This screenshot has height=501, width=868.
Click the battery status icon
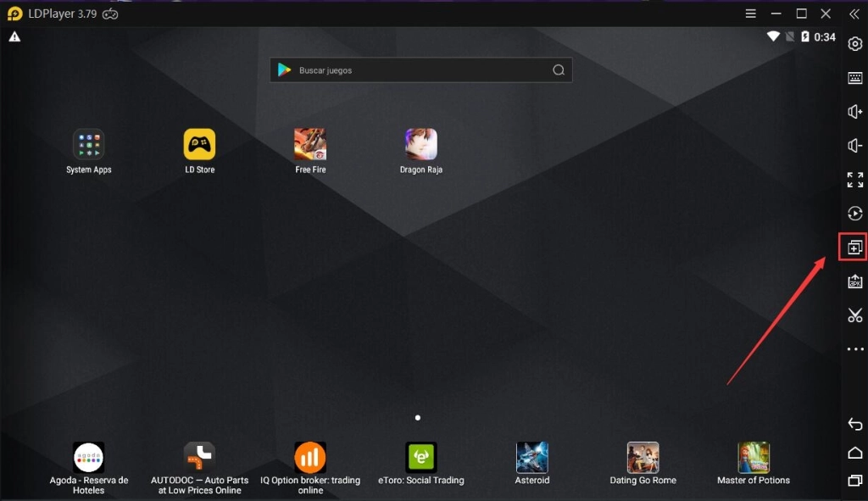tap(805, 36)
